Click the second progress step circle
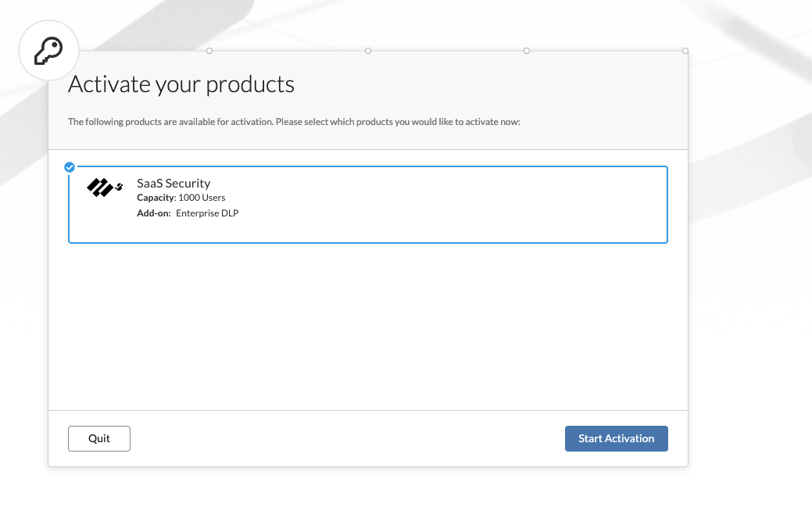 [368, 51]
